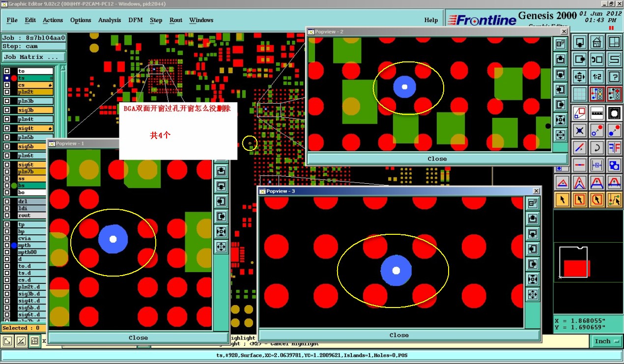Image resolution: width=624 pixels, height=364 pixels.
Task: Open the Rout menu
Action: coord(176,20)
